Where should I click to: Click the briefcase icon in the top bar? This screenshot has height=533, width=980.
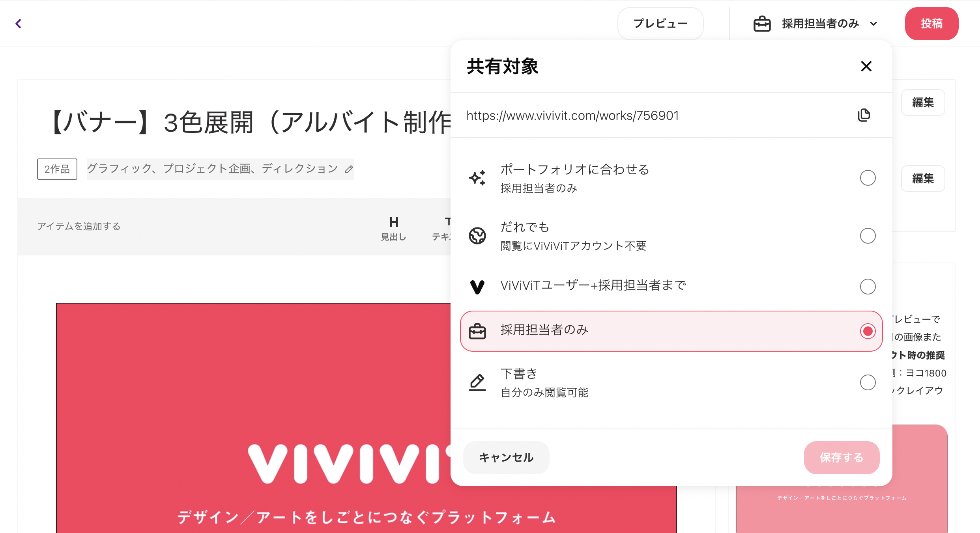762,24
